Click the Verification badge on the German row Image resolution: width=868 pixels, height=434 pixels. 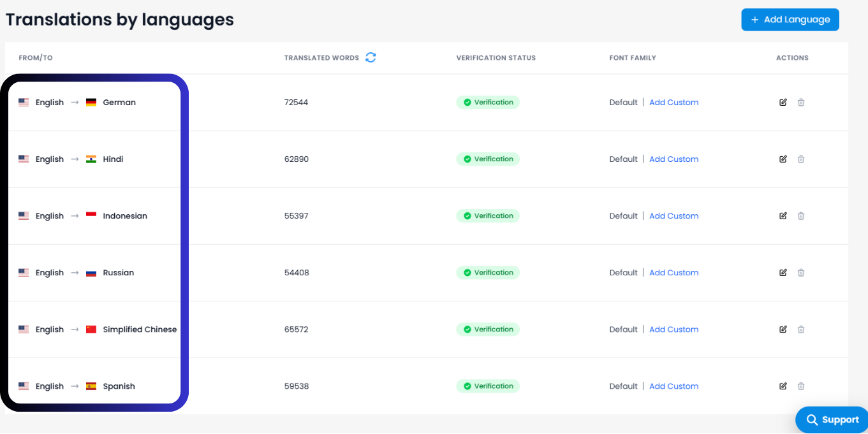pos(488,102)
